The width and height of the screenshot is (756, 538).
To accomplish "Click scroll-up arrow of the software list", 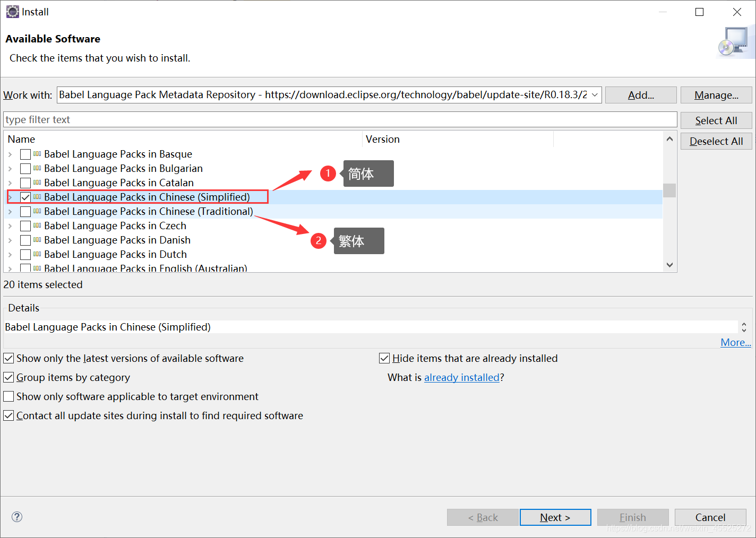I will [x=669, y=139].
